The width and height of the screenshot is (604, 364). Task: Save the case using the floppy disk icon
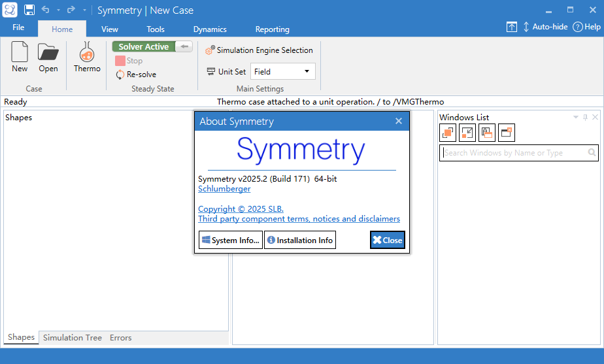tap(29, 10)
